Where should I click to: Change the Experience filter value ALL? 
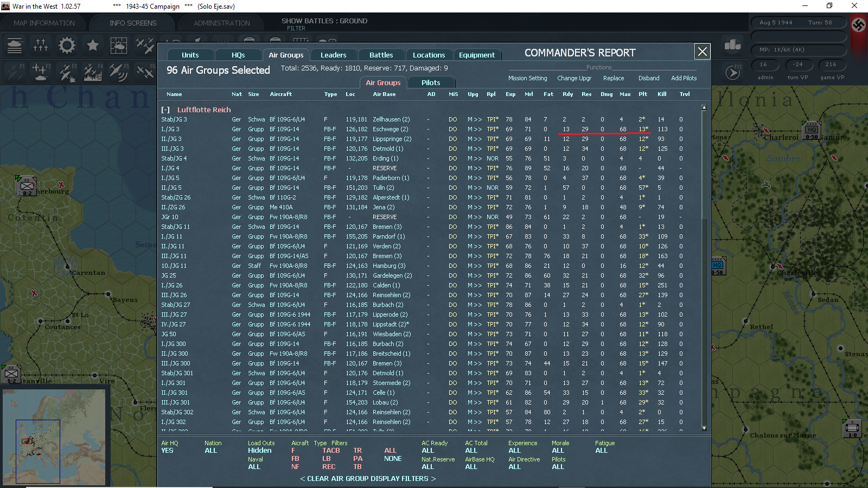514,451
